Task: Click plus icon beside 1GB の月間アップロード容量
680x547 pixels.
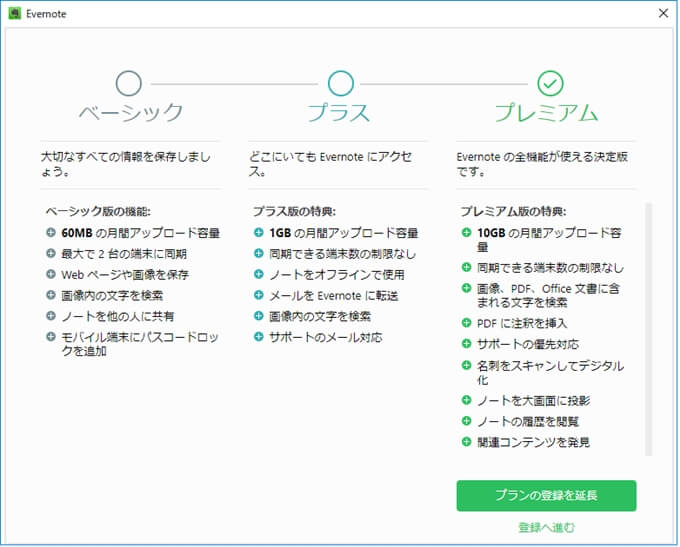Action: click(x=258, y=233)
